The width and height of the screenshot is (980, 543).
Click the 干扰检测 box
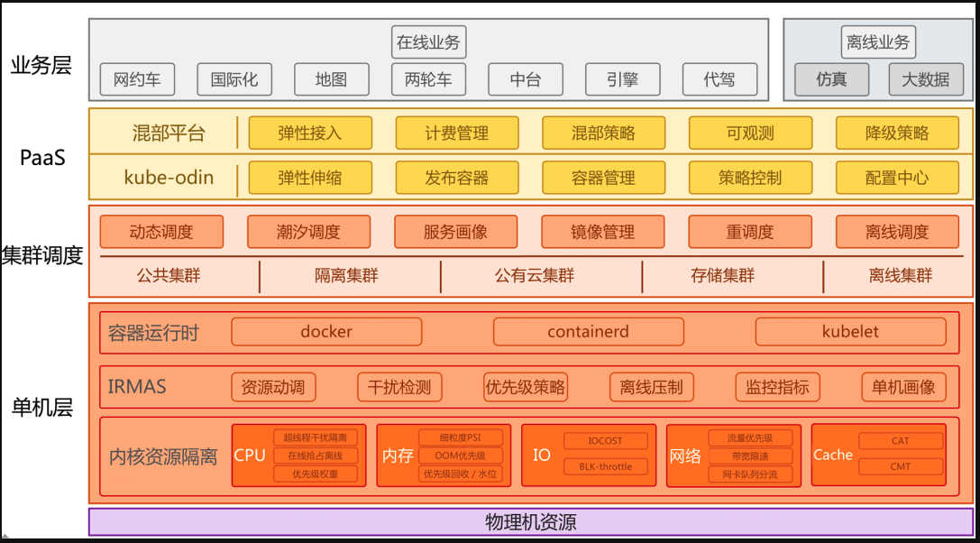(399, 387)
